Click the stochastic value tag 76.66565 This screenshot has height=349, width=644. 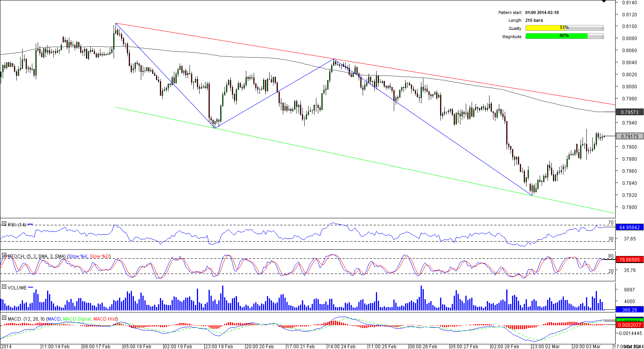630,260
